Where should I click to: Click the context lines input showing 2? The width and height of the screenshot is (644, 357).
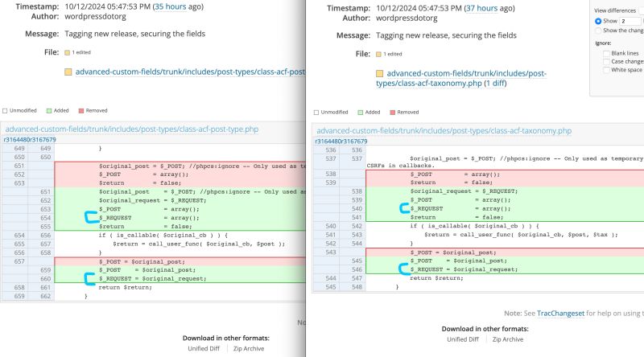(630, 21)
